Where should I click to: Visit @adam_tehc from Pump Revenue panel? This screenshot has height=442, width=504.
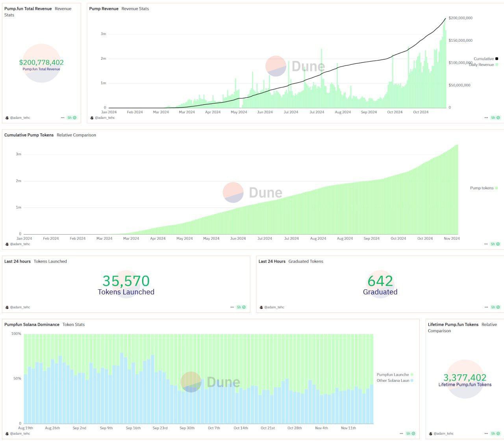click(x=105, y=118)
